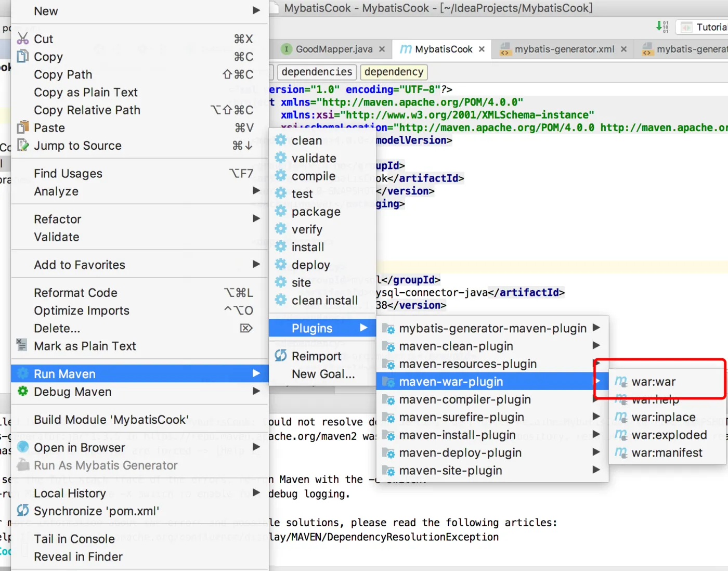Click the Reimport refresh icon
The image size is (728, 571).
tap(281, 356)
